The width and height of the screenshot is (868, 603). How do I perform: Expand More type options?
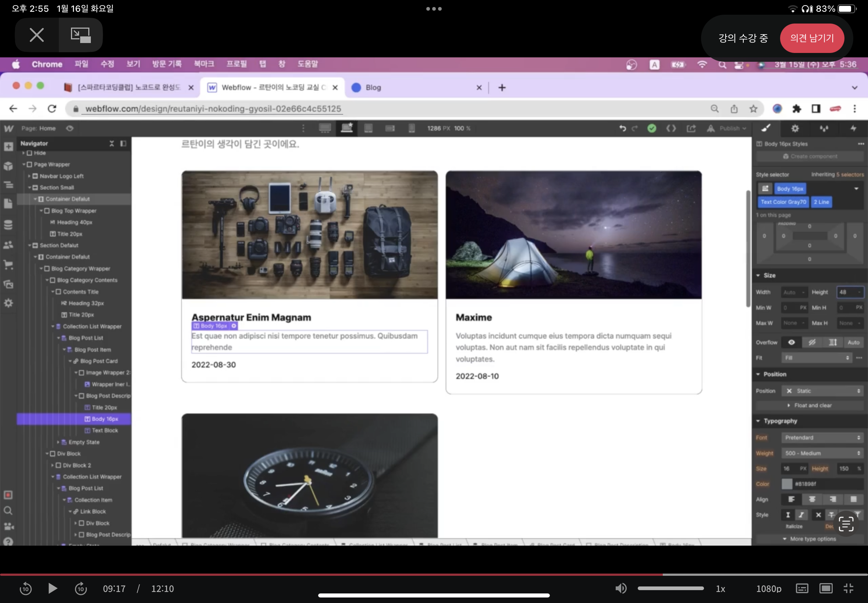tap(810, 539)
